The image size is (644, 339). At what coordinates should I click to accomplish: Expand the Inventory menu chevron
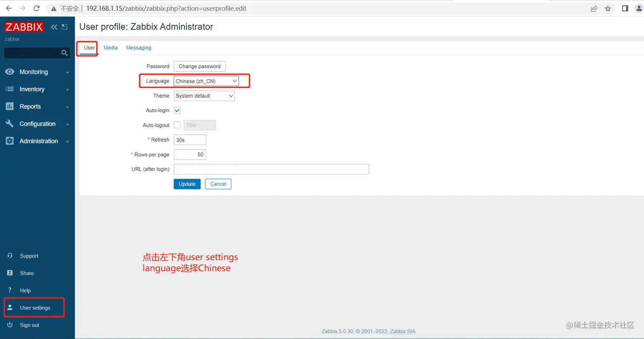point(67,90)
